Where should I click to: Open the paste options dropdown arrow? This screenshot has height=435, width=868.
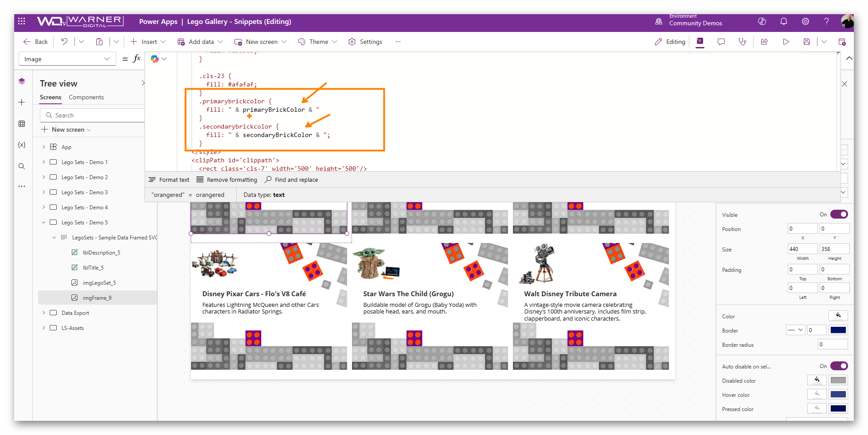[x=116, y=42]
